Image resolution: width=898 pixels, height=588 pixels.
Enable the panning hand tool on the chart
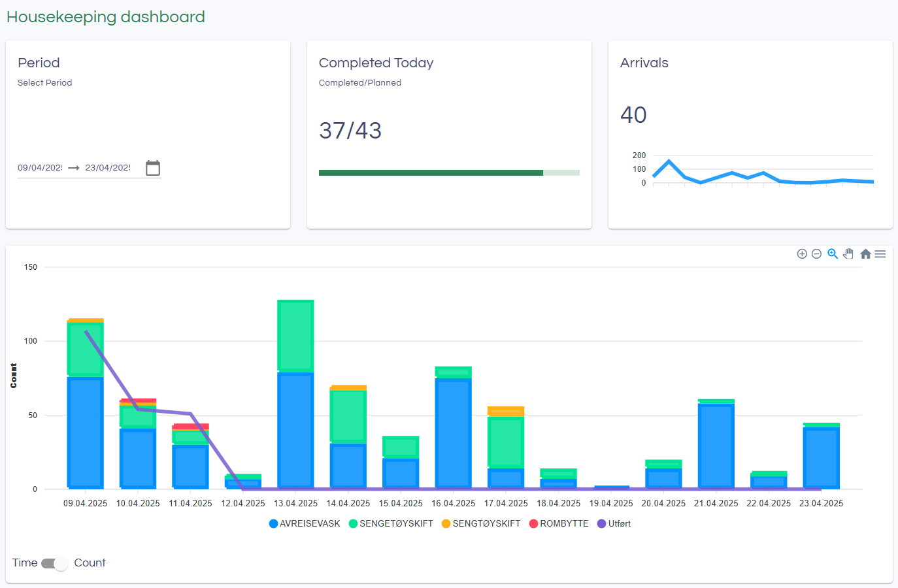coord(848,253)
